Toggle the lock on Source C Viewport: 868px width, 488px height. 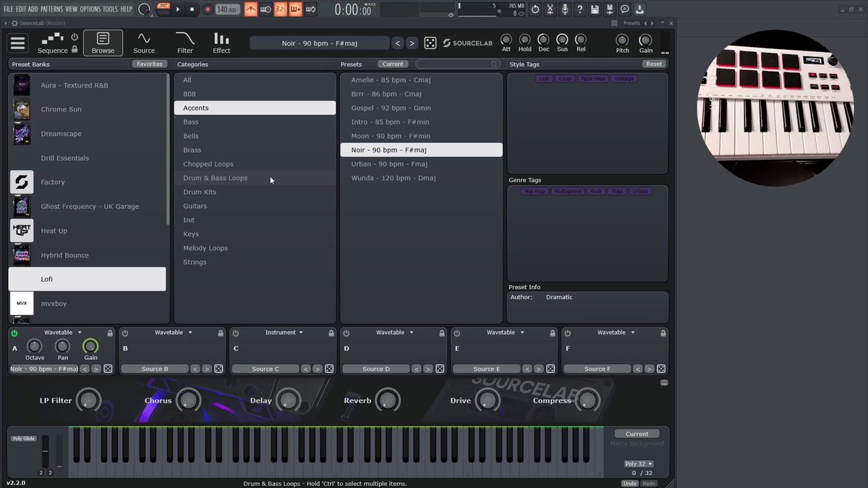(x=331, y=333)
